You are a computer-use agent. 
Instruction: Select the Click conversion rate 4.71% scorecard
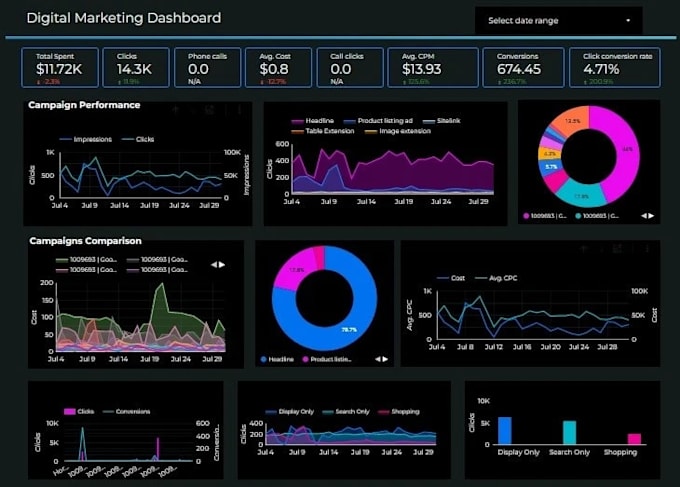coord(615,68)
